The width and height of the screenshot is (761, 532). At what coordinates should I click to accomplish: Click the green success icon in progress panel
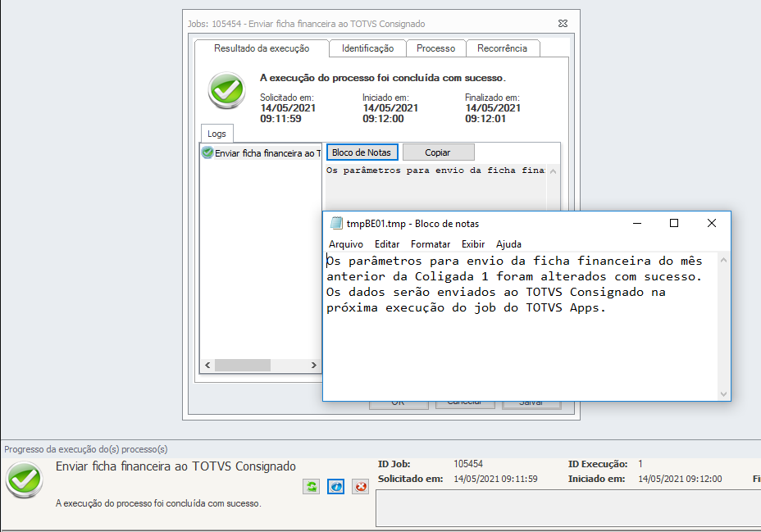[x=25, y=480]
